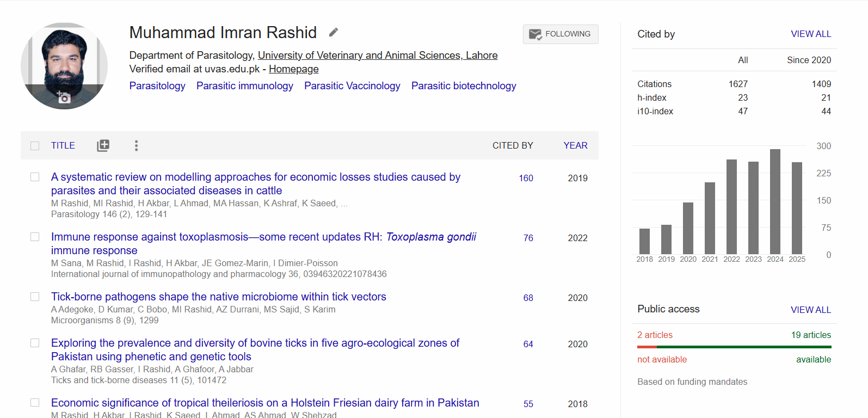The width and height of the screenshot is (868, 418).
Task: Select the Tick-borne pathogens article checkbox
Action: click(x=35, y=297)
